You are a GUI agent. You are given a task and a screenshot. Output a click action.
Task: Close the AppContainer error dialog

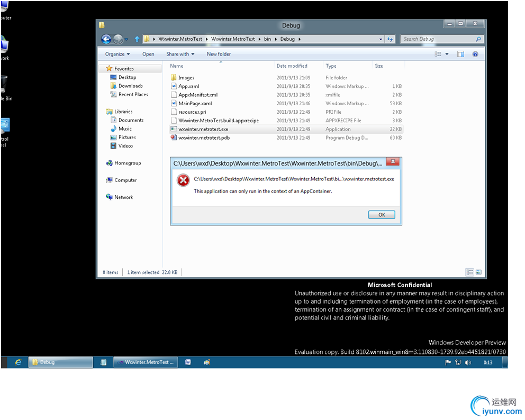click(393, 162)
